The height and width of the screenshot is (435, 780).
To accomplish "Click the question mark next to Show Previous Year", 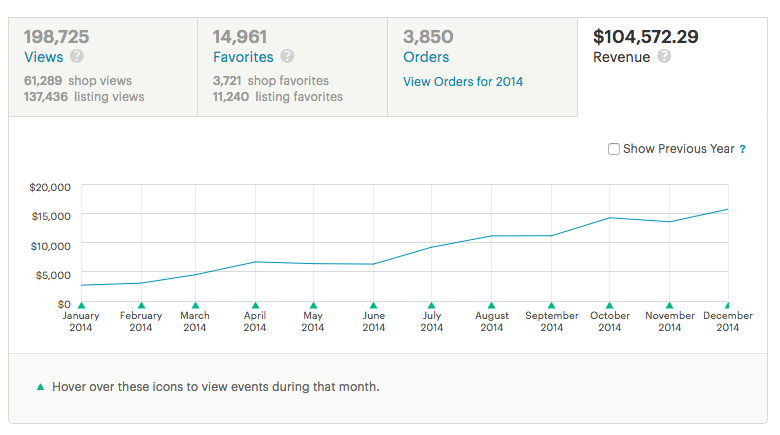I will 742,149.
